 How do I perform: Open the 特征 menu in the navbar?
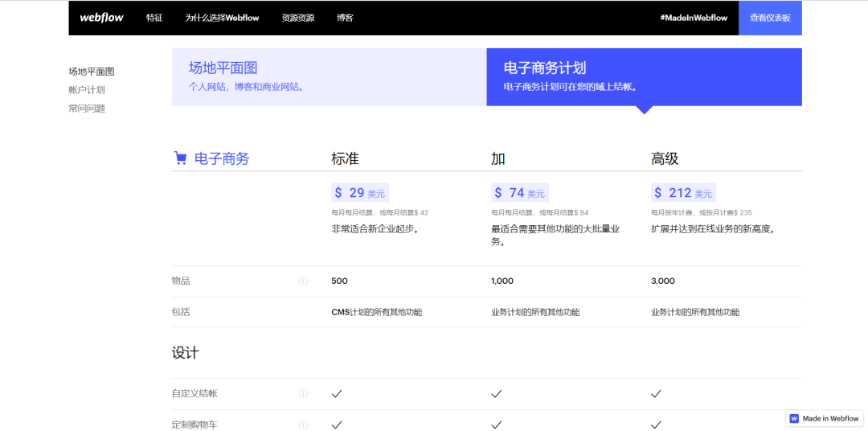click(154, 18)
